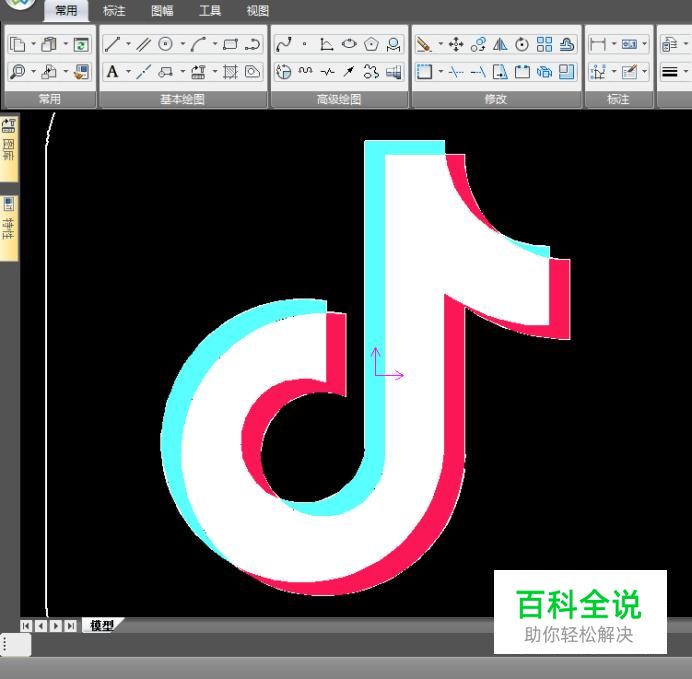Switch to the 工具 ribbon tab
This screenshot has height=679, width=692.
pos(210,10)
